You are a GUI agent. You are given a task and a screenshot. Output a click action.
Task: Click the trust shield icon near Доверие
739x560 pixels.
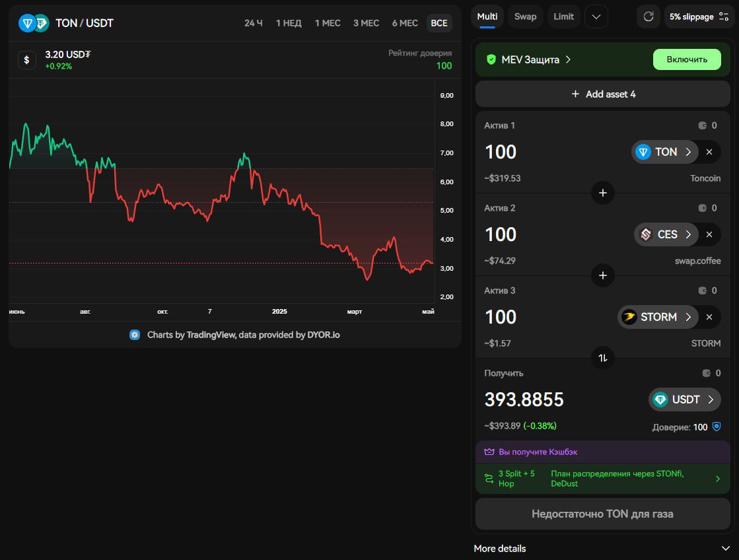tap(716, 427)
